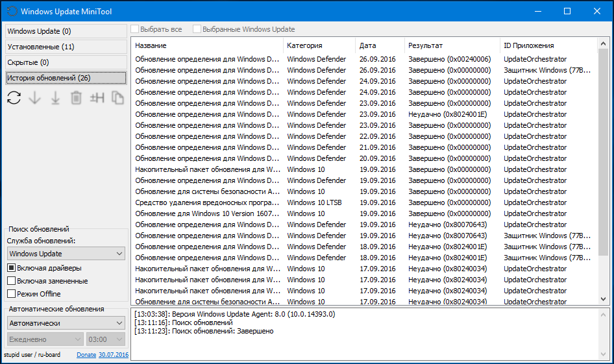Click the update list vertical scrollbar thumb
This screenshot has height=364, width=614.
pyautogui.click(x=603, y=152)
